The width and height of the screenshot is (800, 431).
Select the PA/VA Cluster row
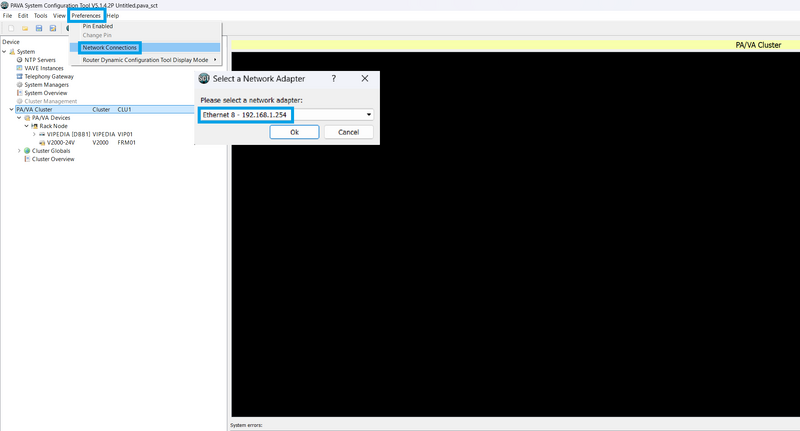tap(105, 109)
